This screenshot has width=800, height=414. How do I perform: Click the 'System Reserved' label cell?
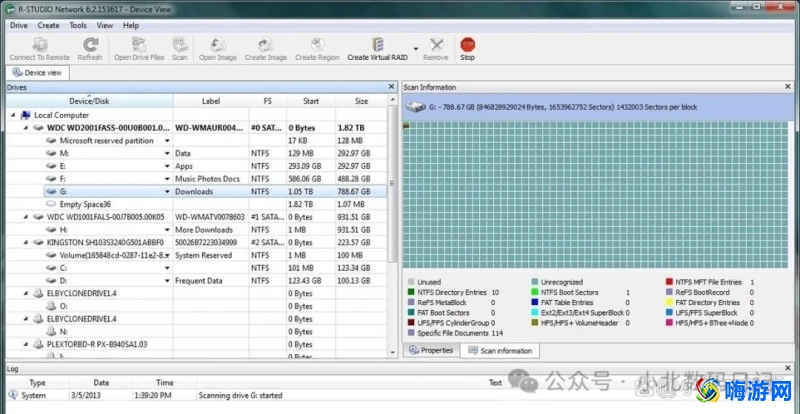203,255
